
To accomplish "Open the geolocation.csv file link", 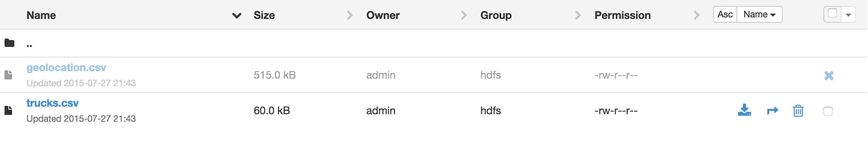I will point(66,68).
